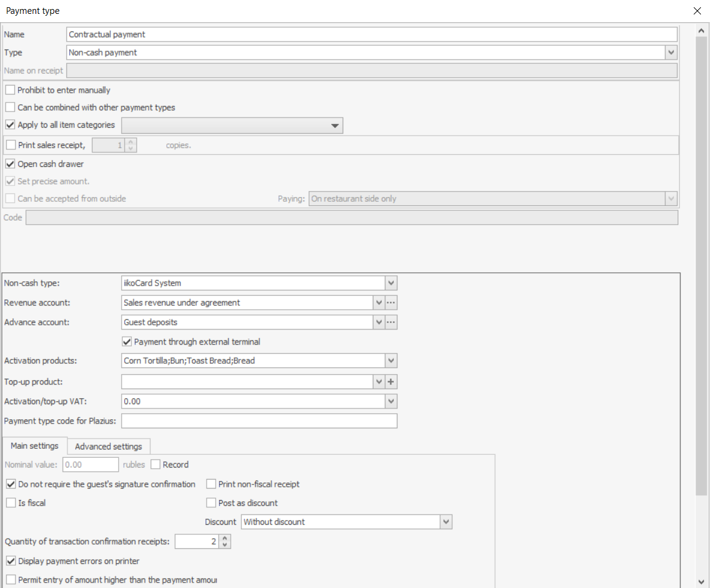Expand the Discount dropdown showing Without discount

click(x=446, y=522)
